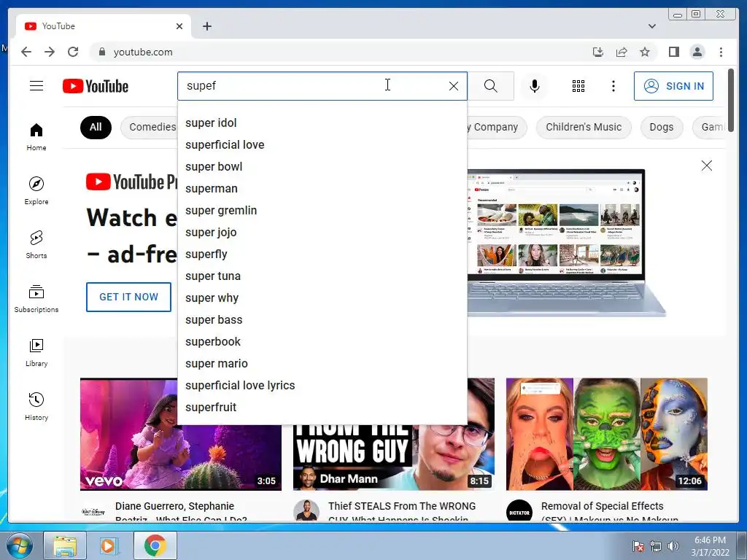Open Removal of Special Effects video title

(x=610, y=511)
